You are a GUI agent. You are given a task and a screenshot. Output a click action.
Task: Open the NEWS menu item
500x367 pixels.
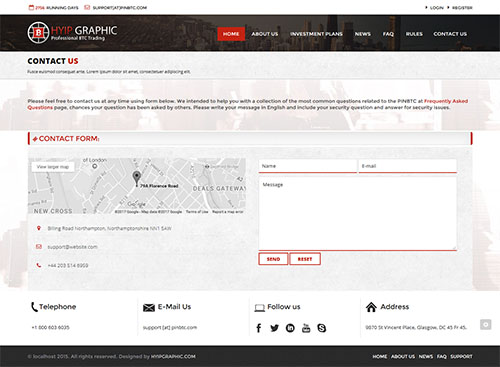coord(363,34)
